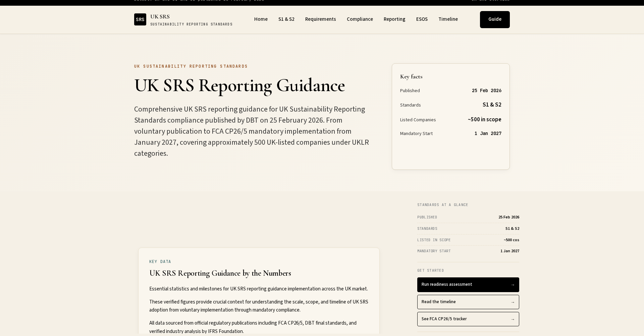Select the sidebar '25 Feb 2026' published value
Viewport: 644px width, 336px height.
click(509, 217)
